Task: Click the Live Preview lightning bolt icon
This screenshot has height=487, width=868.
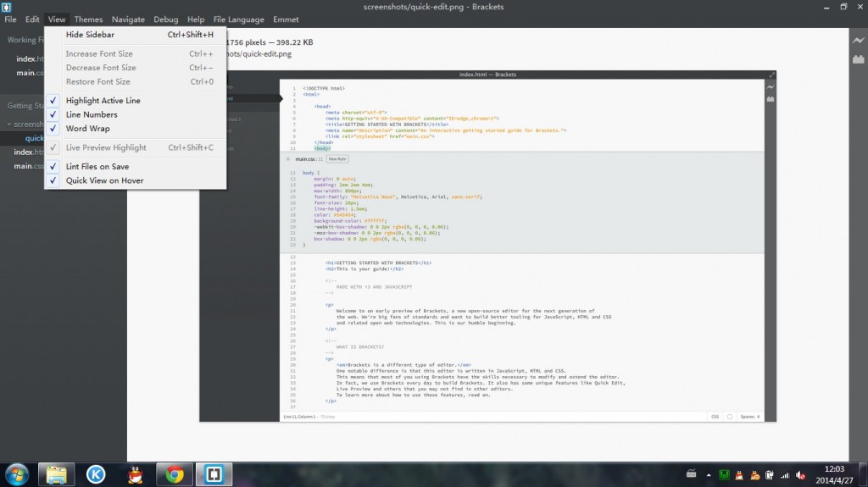Action: point(858,40)
